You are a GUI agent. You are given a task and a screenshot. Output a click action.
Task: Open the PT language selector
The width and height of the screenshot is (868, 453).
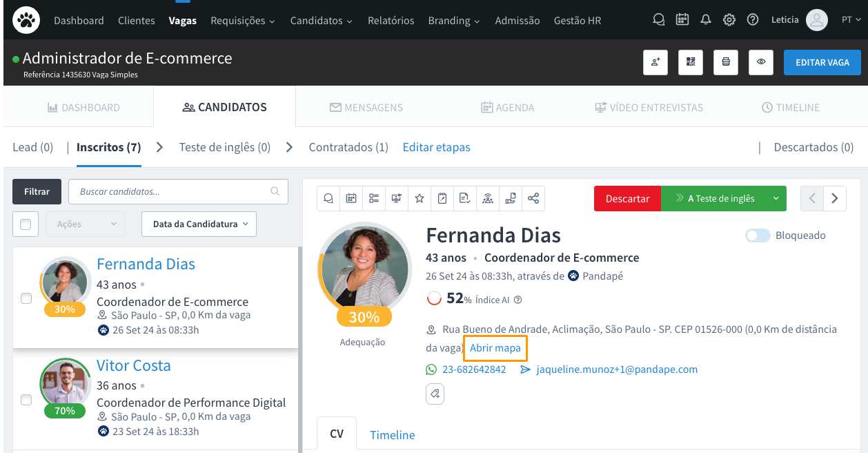pyautogui.click(x=850, y=20)
